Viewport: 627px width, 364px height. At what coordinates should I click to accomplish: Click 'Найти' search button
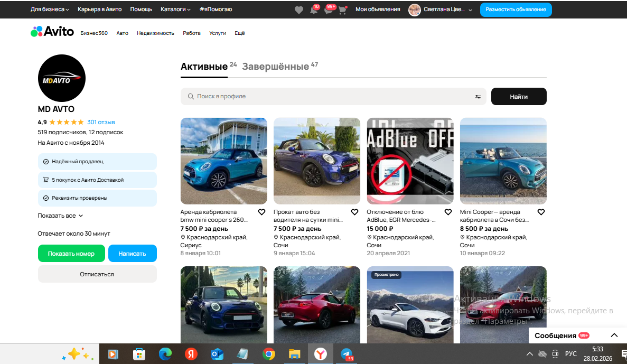(519, 96)
